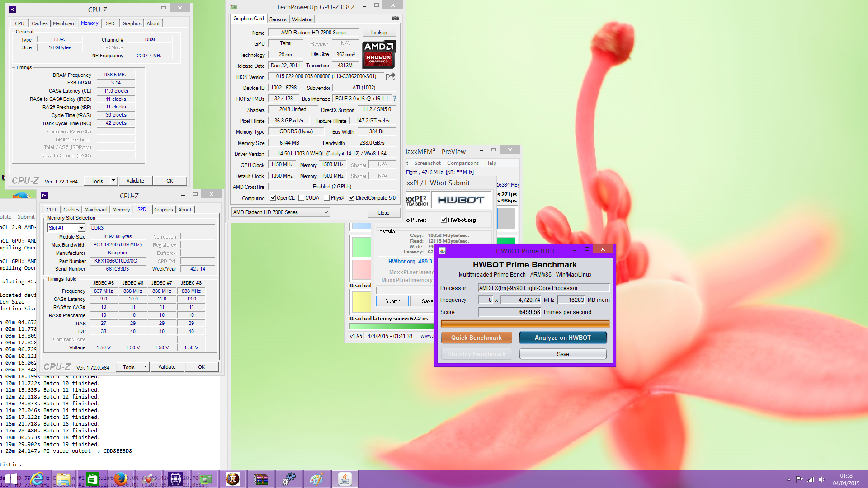The width and height of the screenshot is (868, 488).
Task: Click the Submit button in MaxxMEM
Action: coord(392,301)
